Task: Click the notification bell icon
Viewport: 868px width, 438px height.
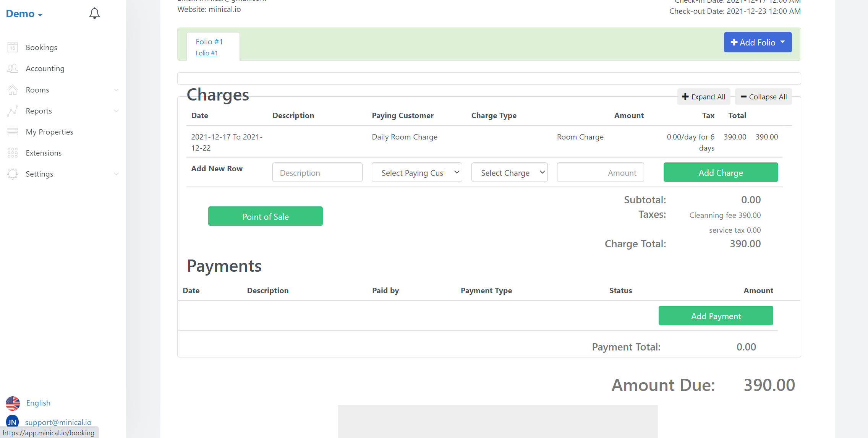Action: click(94, 14)
